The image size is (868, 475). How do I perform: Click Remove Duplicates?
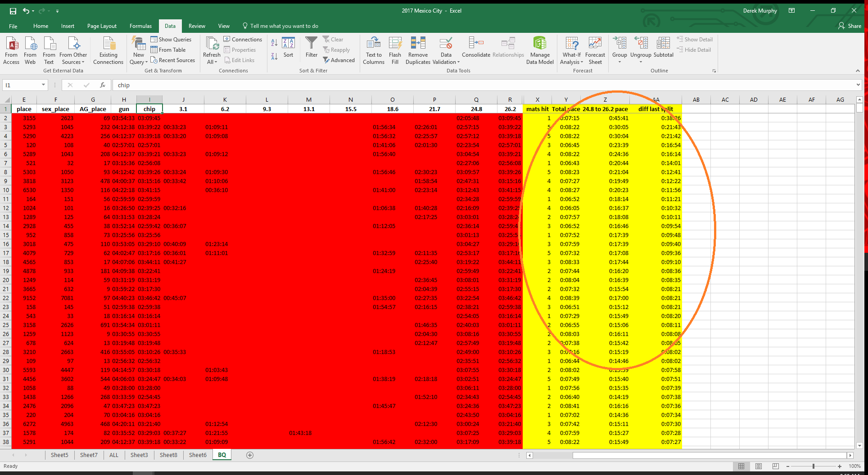tap(418, 50)
